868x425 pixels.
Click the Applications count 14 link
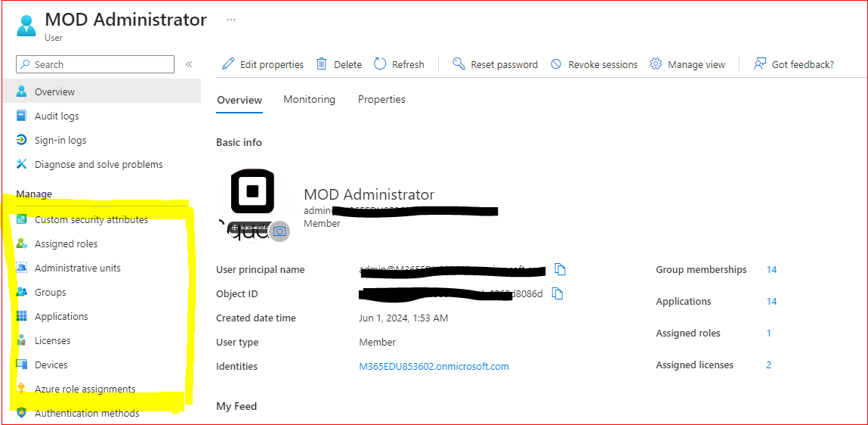tap(771, 302)
